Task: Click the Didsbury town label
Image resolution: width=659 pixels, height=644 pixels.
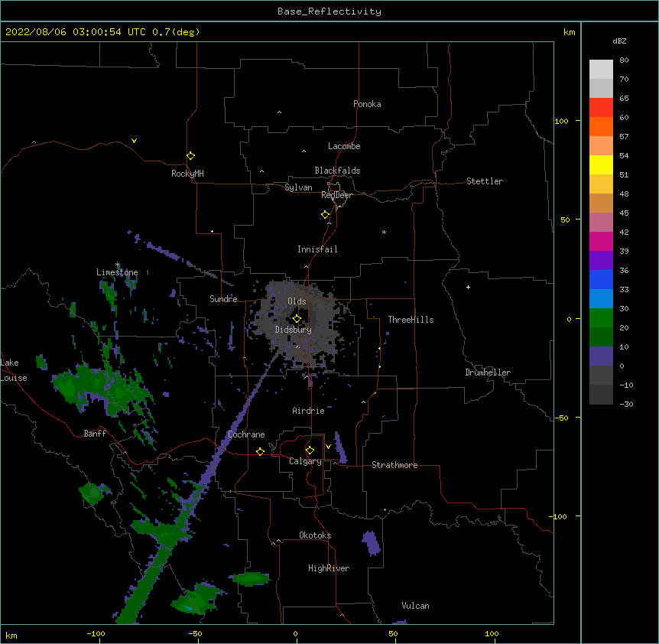Action: pyautogui.click(x=294, y=330)
